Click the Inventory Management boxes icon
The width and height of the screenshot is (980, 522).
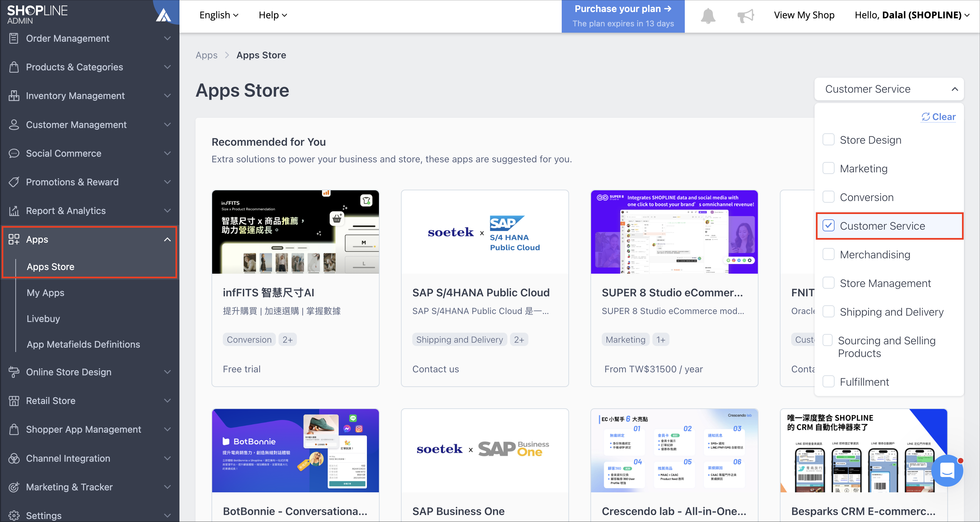(14, 96)
